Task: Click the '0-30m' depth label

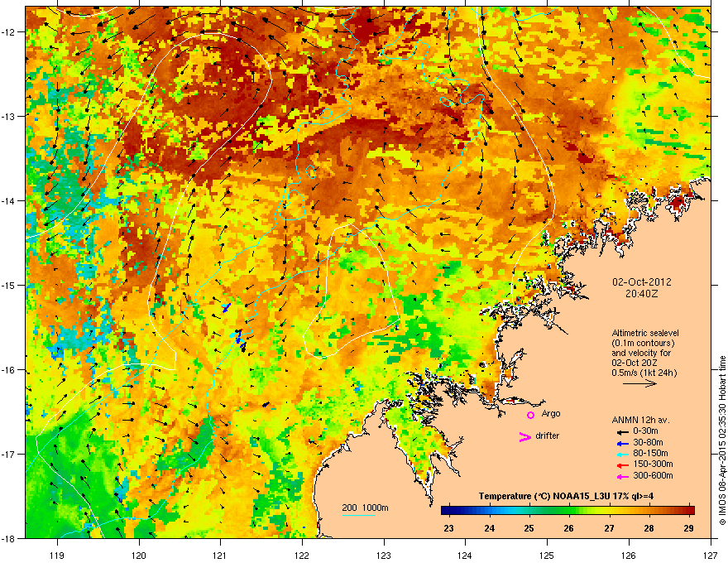Action: coord(645,431)
